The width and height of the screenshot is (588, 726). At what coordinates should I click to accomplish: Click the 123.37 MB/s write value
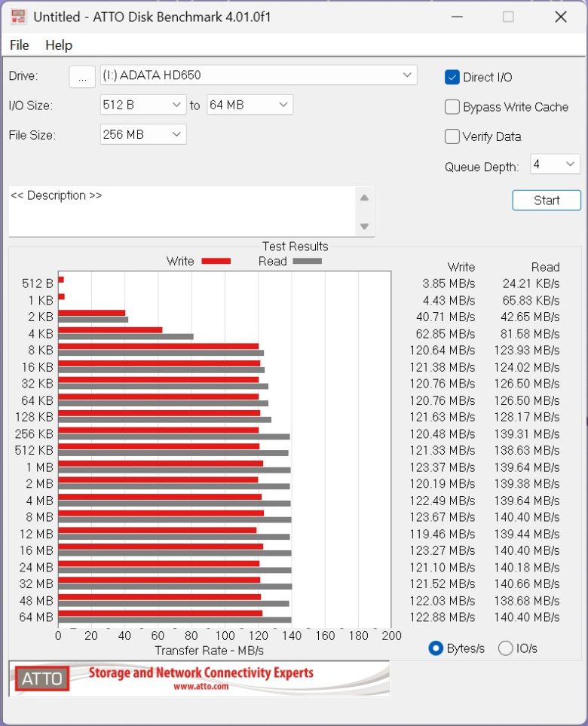tap(443, 467)
